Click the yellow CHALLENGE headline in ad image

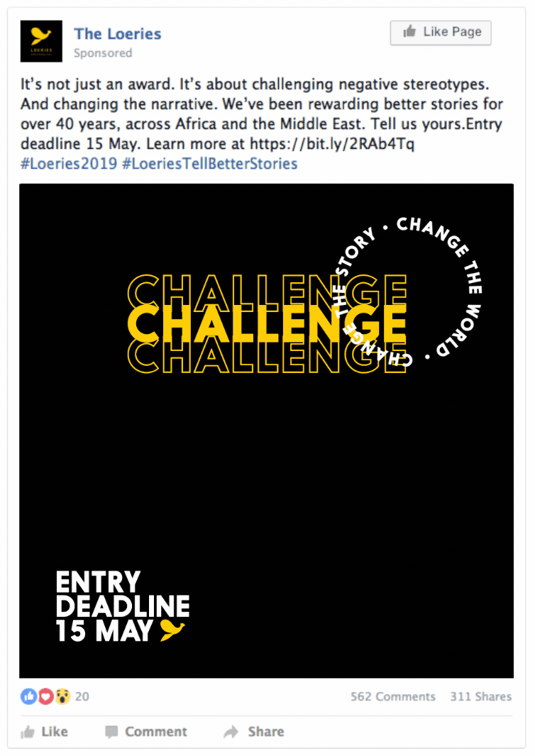pos(266,325)
